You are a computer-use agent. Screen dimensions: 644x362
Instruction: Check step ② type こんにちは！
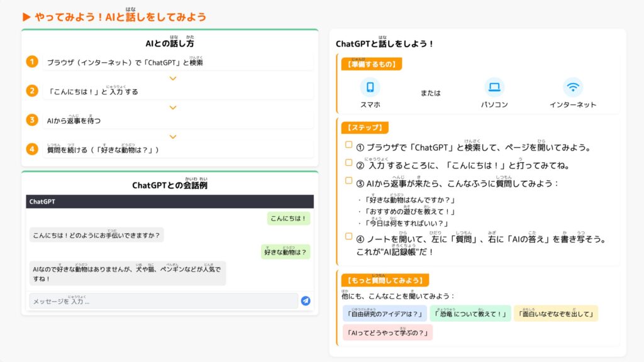(x=348, y=163)
